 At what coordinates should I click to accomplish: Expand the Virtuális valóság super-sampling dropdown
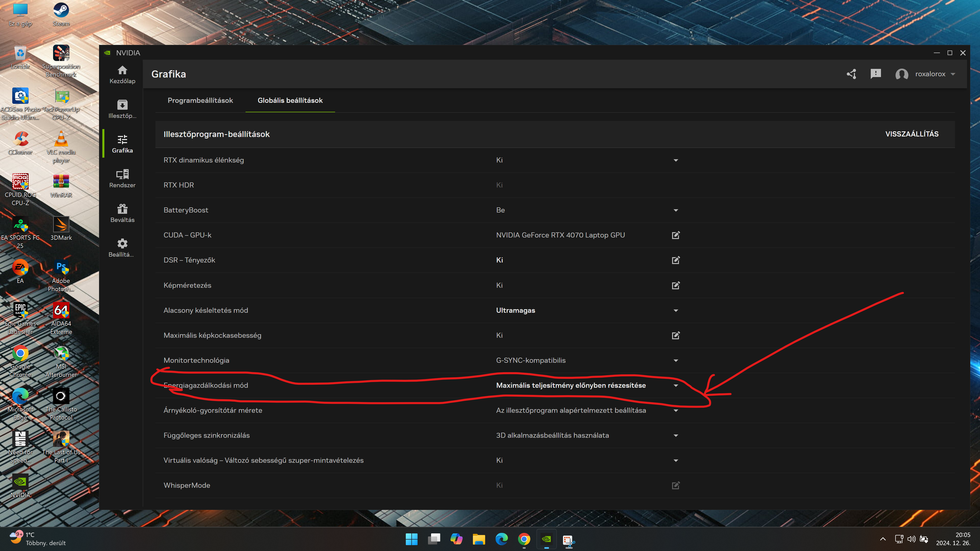(676, 460)
